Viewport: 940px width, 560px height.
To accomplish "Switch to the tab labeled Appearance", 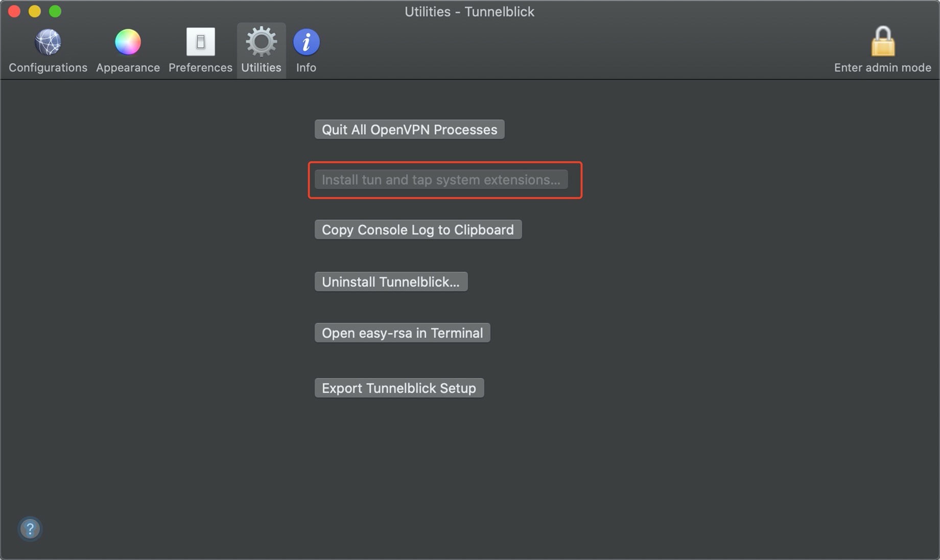I will [128, 67].
